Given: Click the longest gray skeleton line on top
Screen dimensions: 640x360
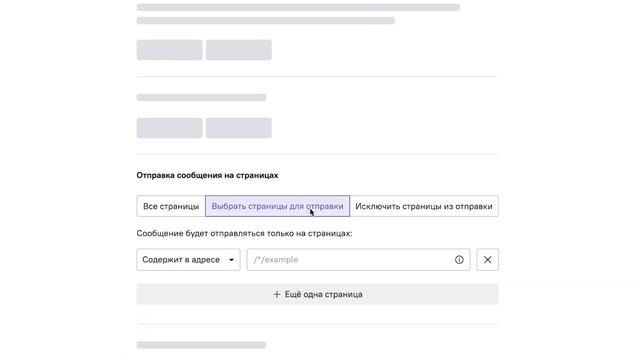Looking at the screenshot, I should [x=298, y=7].
